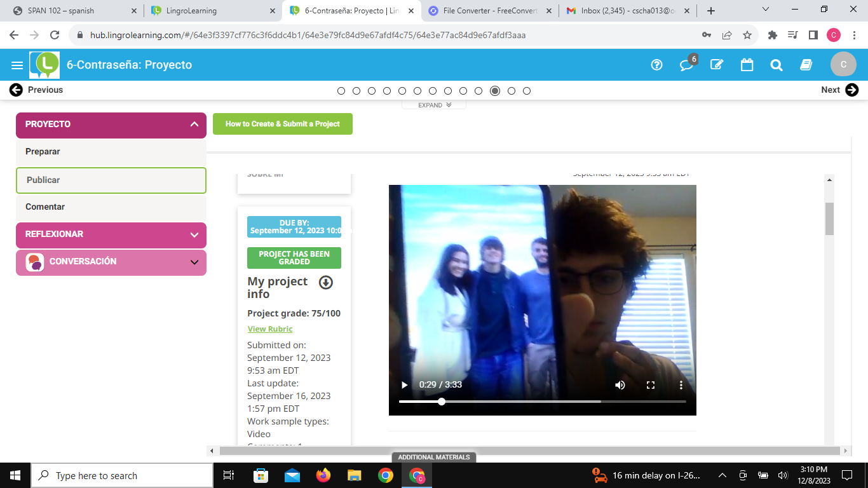
Task: Select Preparar in the sidebar
Action: [x=43, y=152]
